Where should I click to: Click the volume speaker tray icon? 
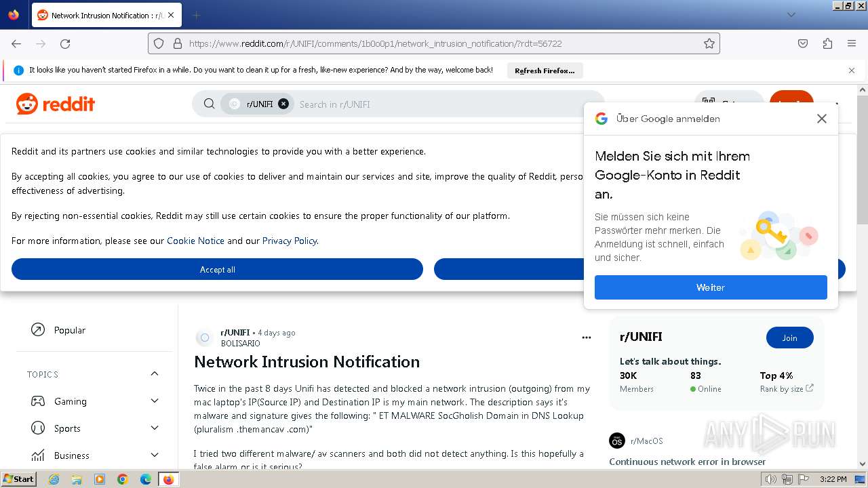(771, 479)
